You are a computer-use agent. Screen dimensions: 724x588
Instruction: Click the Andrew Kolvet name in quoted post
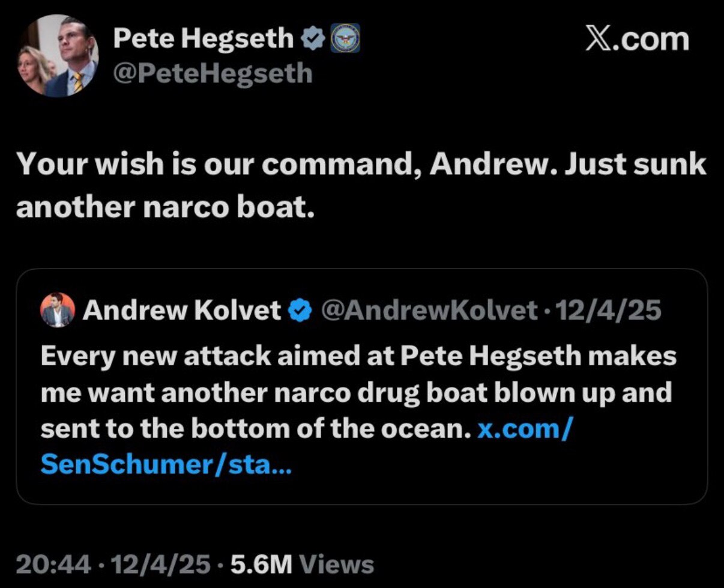pos(182,311)
